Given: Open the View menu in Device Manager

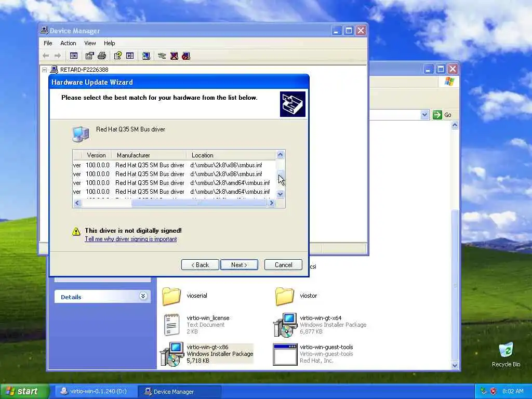Looking at the screenshot, I should click(90, 43).
